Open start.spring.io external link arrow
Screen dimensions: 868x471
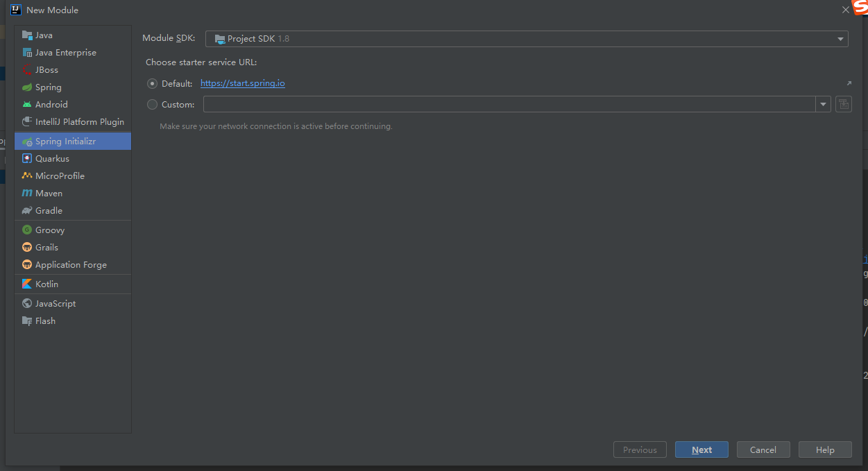click(x=849, y=83)
